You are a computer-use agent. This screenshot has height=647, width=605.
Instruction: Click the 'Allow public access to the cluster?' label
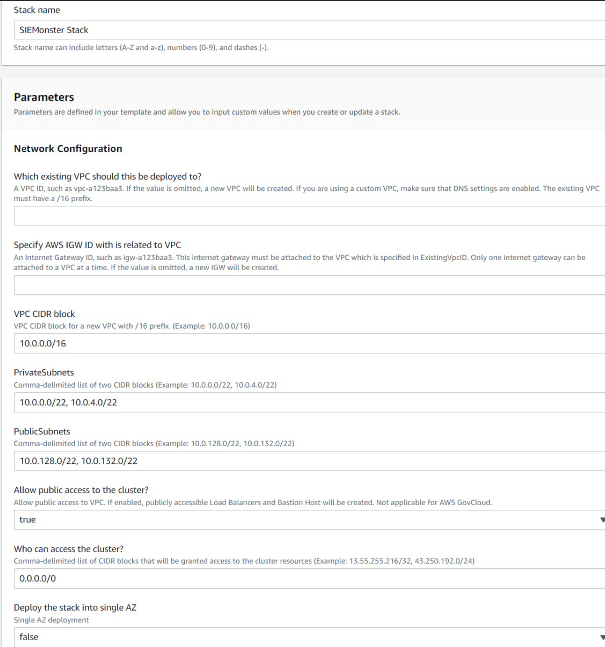81,489
